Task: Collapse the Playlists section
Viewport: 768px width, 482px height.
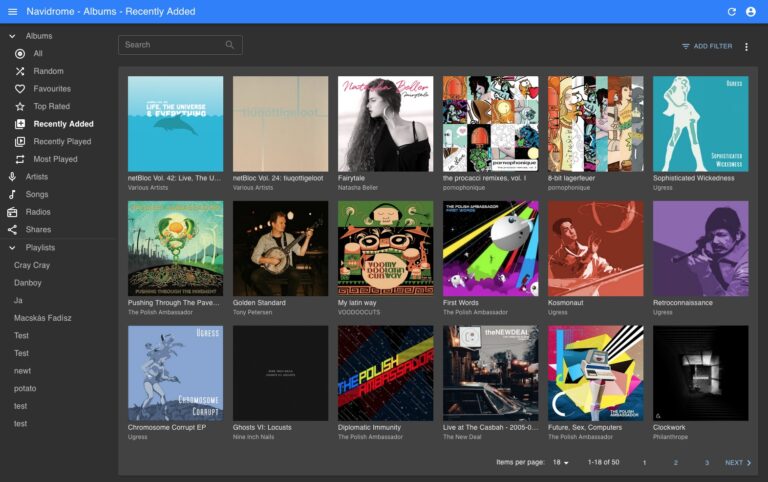Action: 12,247
